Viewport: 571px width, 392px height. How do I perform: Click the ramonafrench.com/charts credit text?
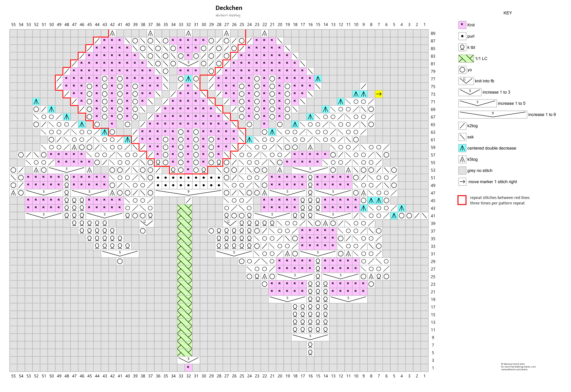(x=514, y=369)
